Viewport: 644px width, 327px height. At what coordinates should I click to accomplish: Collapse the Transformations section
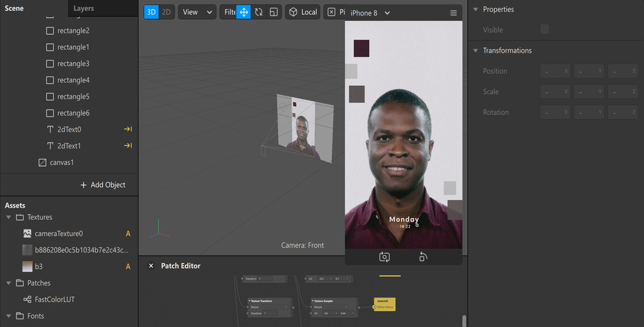coord(475,51)
